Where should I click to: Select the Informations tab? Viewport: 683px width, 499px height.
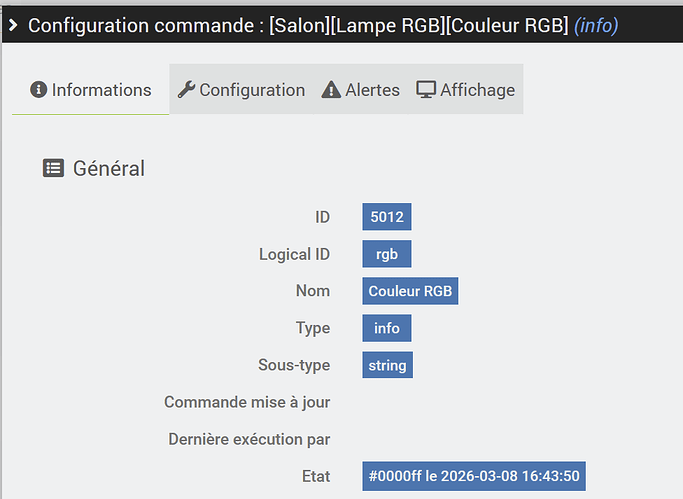coord(91,90)
